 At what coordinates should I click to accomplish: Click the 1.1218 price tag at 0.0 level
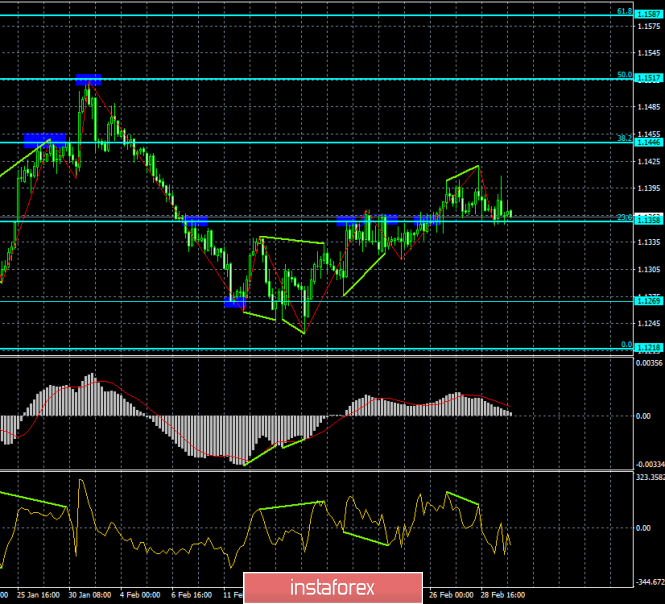pyautogui.click(x=649, y=348)
